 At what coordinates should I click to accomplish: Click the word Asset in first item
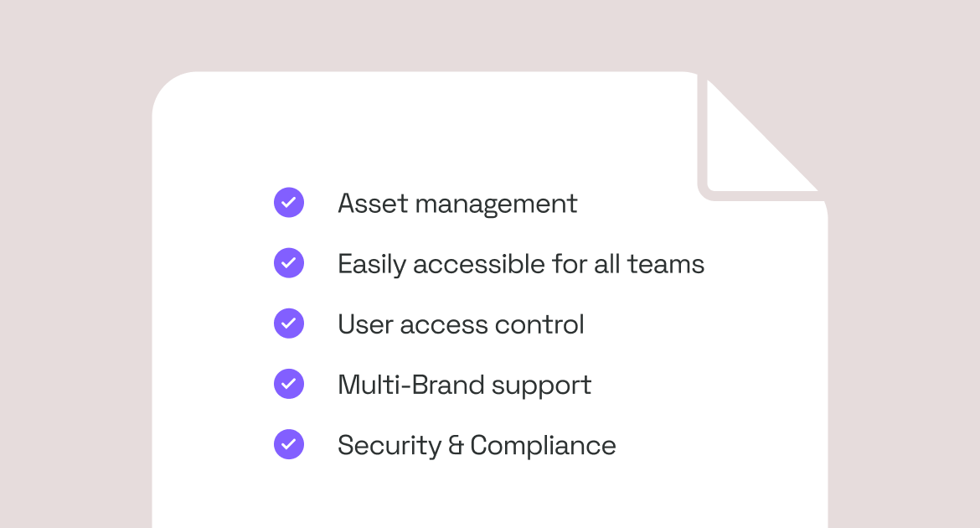[373, 204]
